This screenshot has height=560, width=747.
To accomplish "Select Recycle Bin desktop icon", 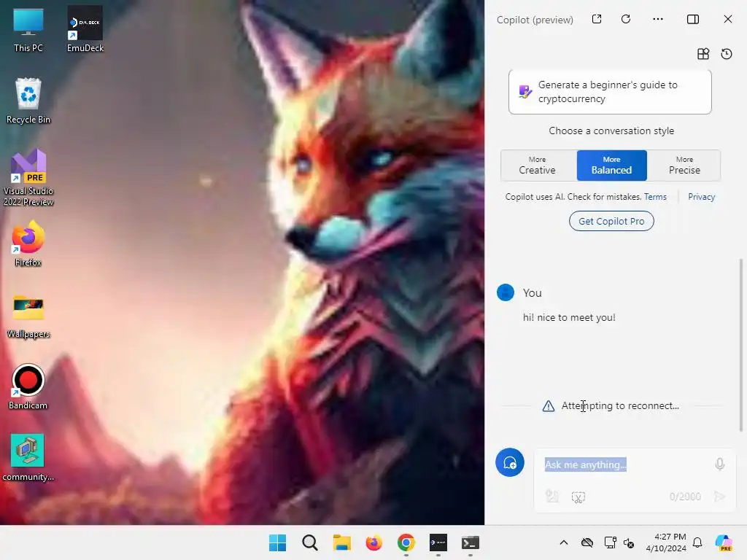I will click(28, 101).
